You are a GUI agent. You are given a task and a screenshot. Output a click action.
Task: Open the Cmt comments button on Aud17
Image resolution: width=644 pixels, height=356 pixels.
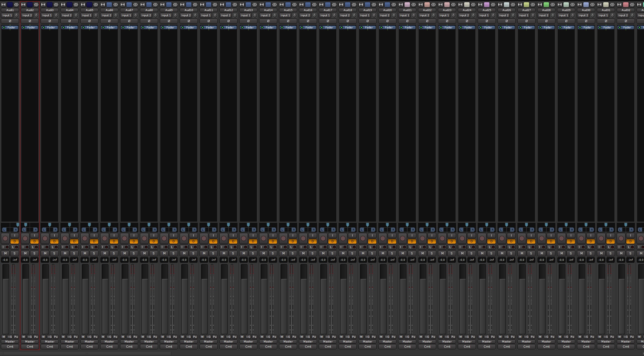click(x=328, y=347)
